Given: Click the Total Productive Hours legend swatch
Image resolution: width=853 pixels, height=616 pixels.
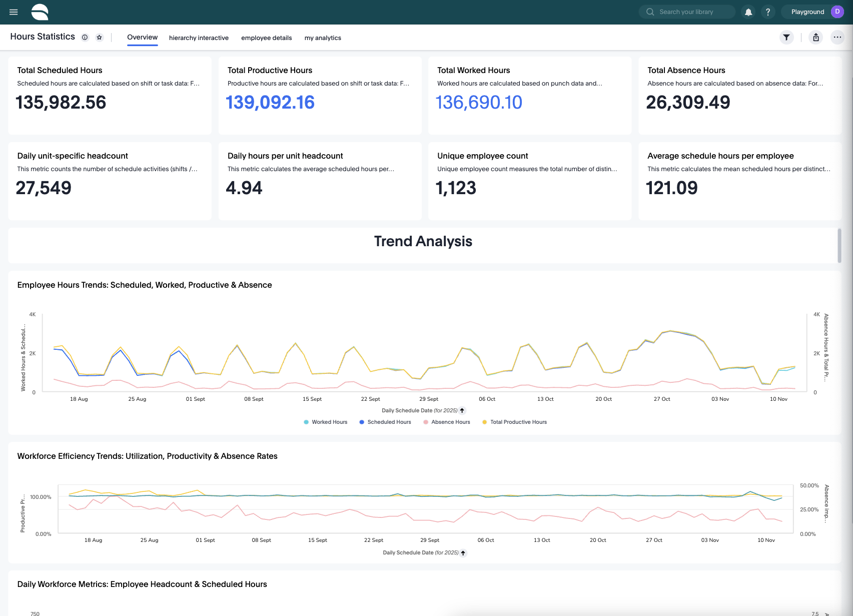Looking at the screenshot, I should pyautogui.click(x=484, y=422).
